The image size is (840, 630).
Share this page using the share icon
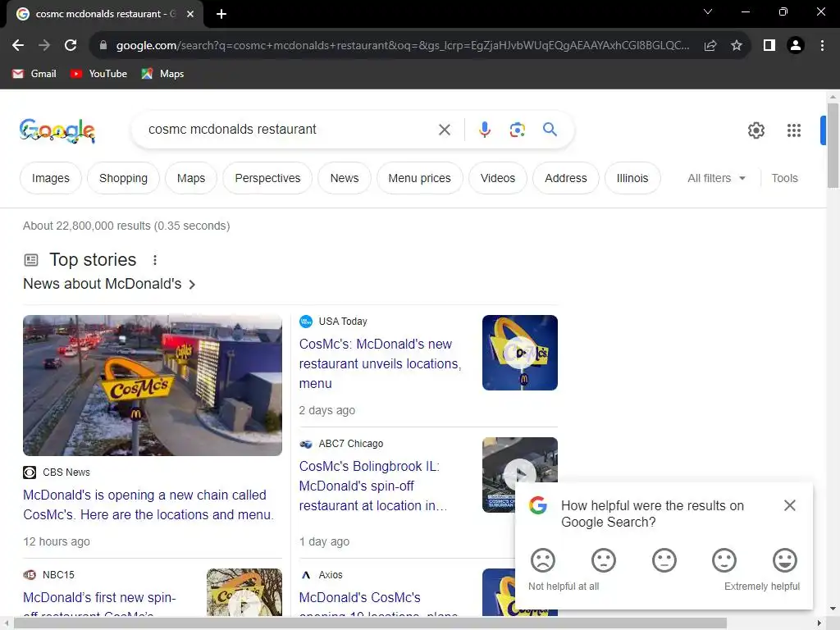click(x=710, y=46)
